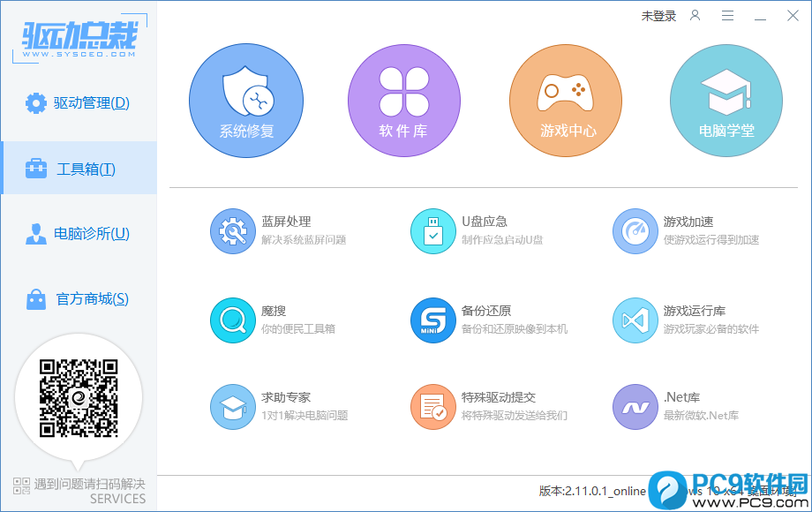Click the 未登录 login link
The width and height of the screenshot is (812, 512).
[658, 16]
